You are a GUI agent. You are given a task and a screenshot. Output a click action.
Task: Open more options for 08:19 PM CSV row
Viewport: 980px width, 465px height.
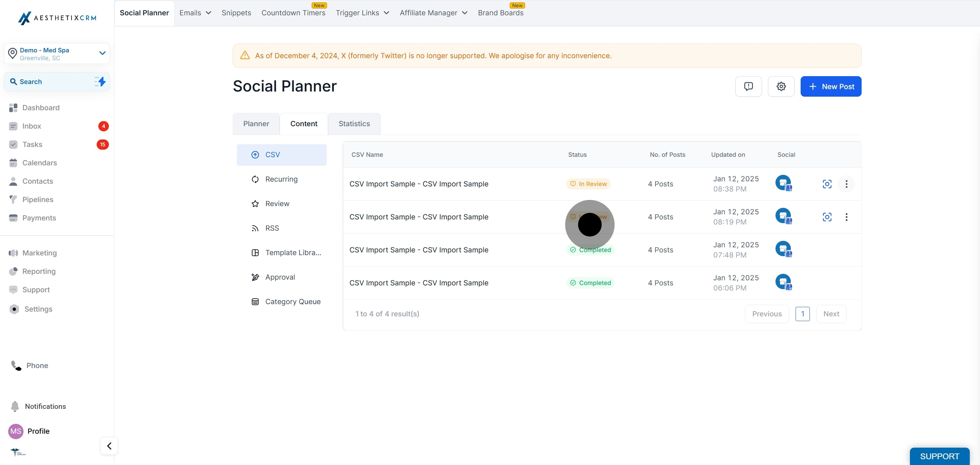point(846,217)
